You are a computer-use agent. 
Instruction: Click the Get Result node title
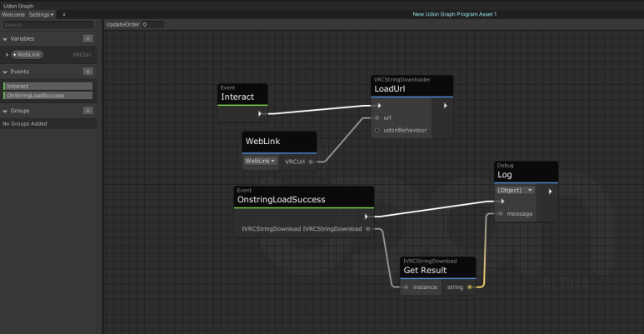(425, 271)
